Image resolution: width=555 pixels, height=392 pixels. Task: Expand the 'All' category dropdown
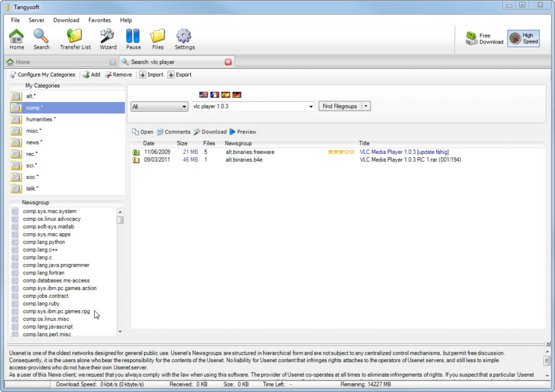159,107
